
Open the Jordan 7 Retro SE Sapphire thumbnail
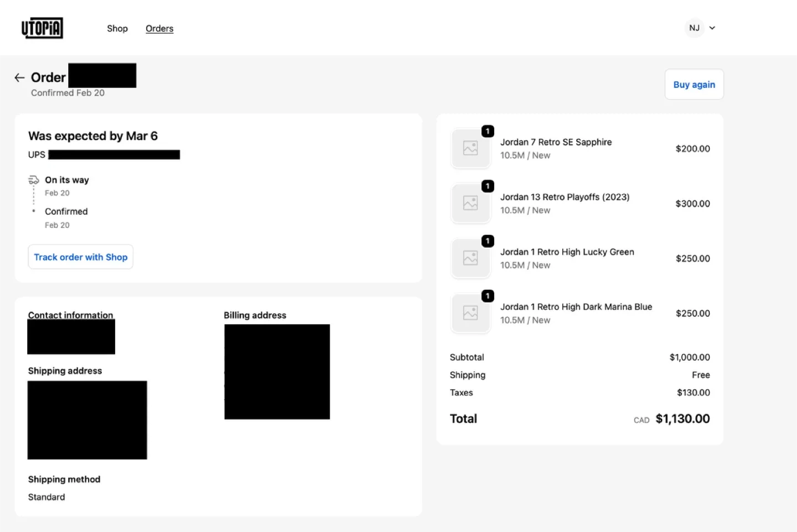(470, 148)
